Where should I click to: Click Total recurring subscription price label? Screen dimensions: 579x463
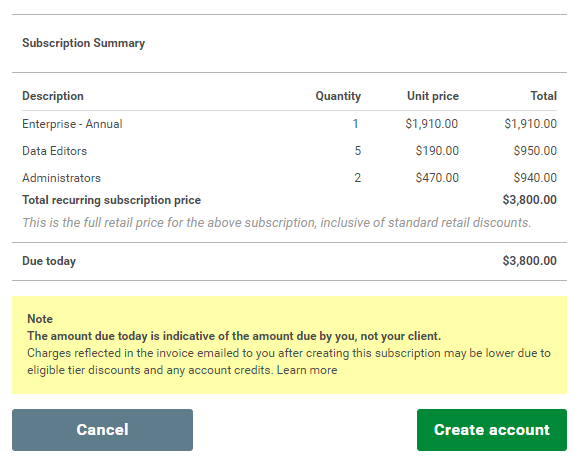coord(112,200)
